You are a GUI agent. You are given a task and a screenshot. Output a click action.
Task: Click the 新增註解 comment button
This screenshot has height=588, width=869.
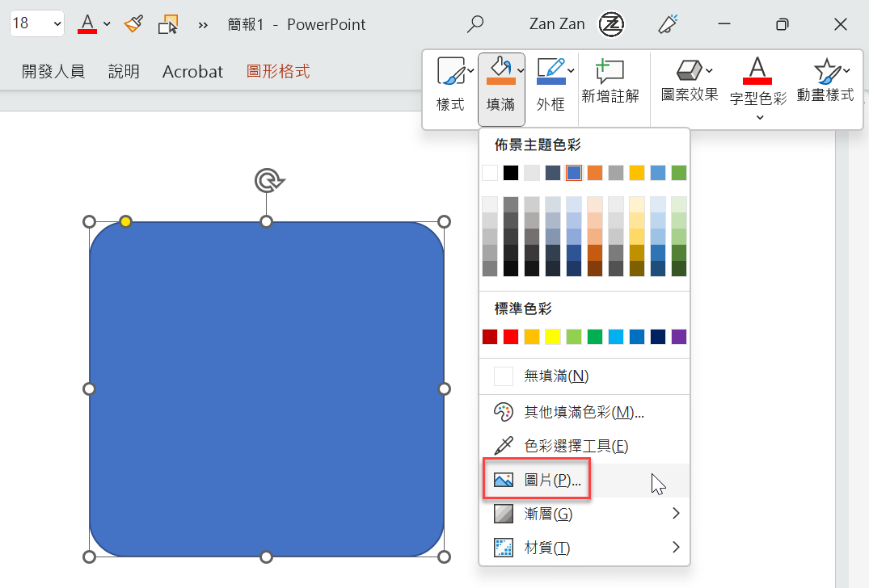[x=610, y=82]
